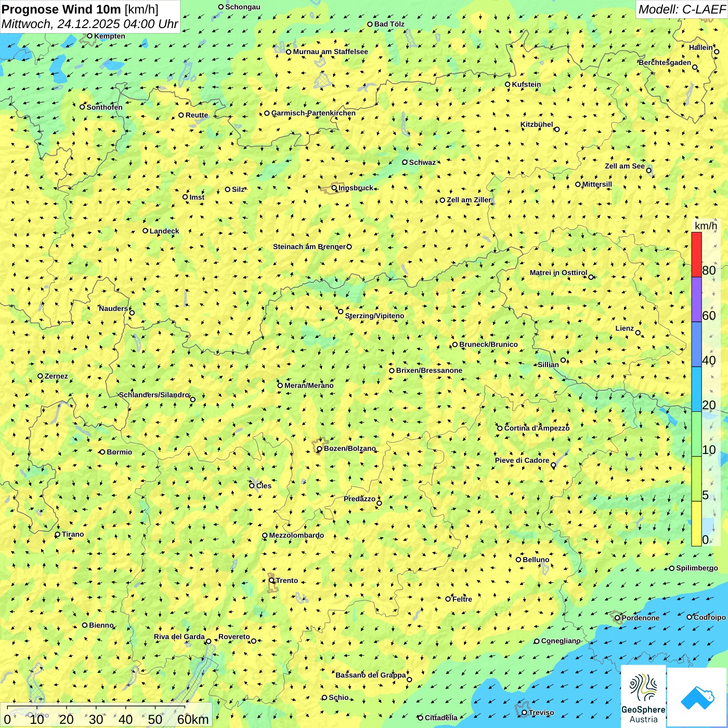
Task: Click the 'Murnau am Staffelsee' label
Action: 330,51
